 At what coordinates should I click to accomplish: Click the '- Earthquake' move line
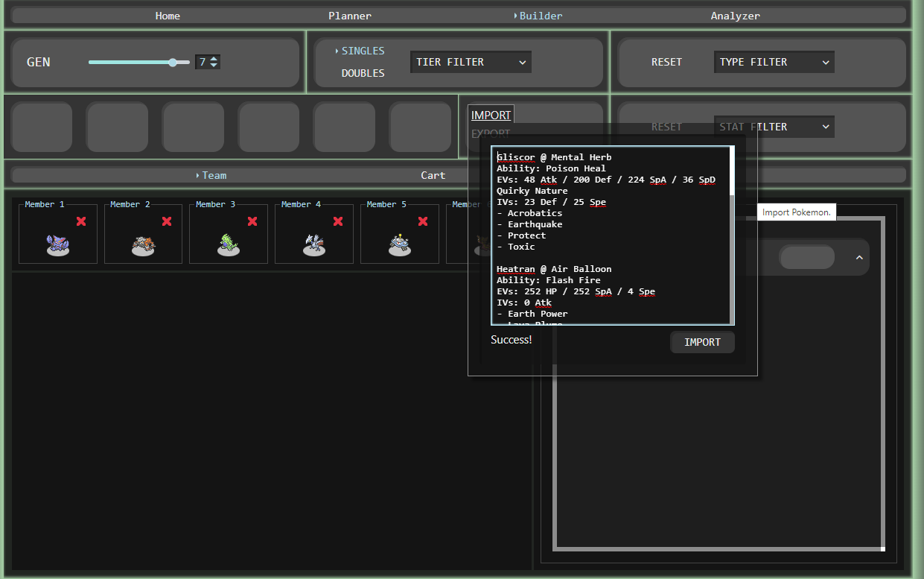point(529,224)
